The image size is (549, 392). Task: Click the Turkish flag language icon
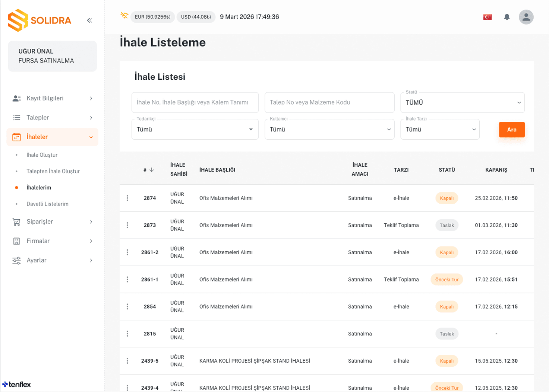487,17
